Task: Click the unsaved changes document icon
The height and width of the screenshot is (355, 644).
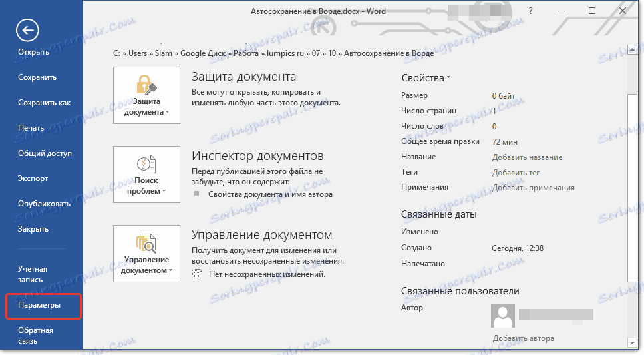Action: pos(198,274)
